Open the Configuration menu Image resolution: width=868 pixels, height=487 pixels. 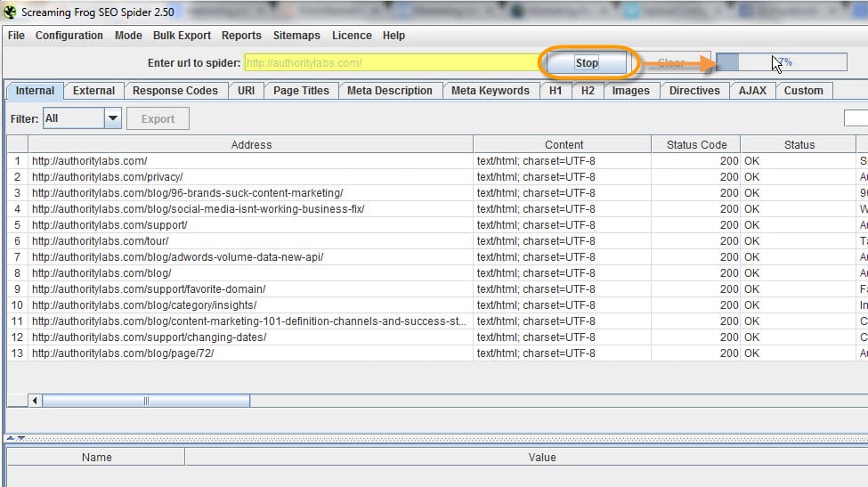pos(69,36)
